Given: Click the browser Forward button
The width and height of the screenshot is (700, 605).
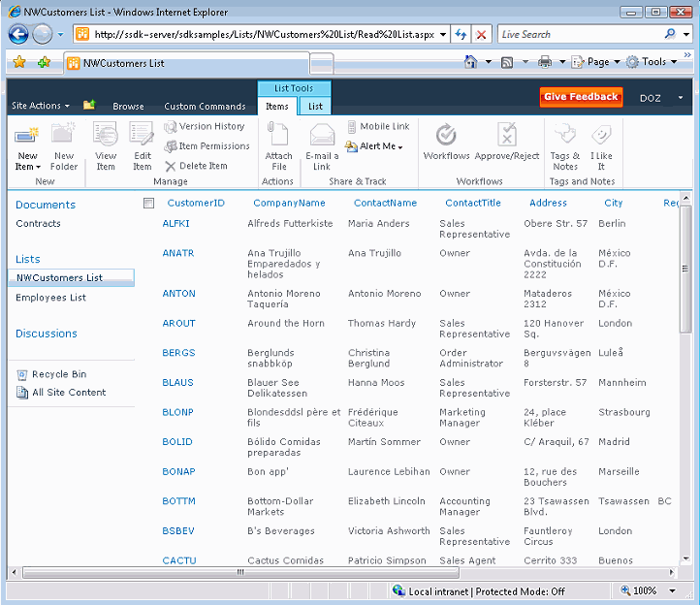Looking at the screenshot, I should tap(43, 34).
